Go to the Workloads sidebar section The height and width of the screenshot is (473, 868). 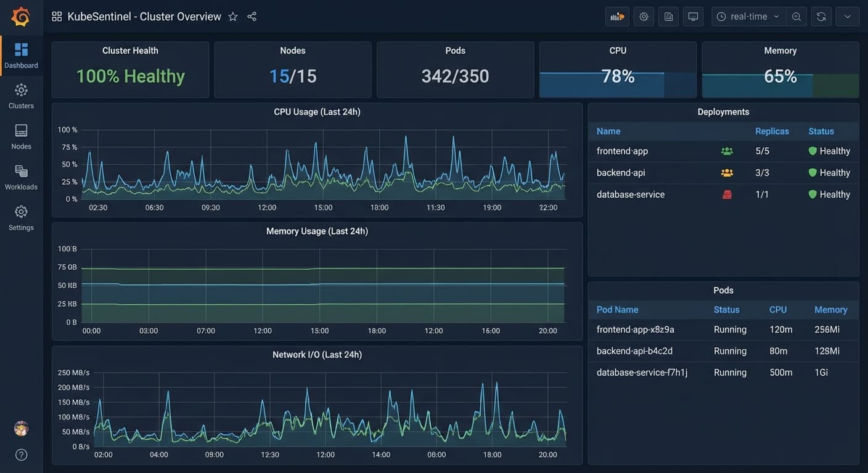coord(21,177)
